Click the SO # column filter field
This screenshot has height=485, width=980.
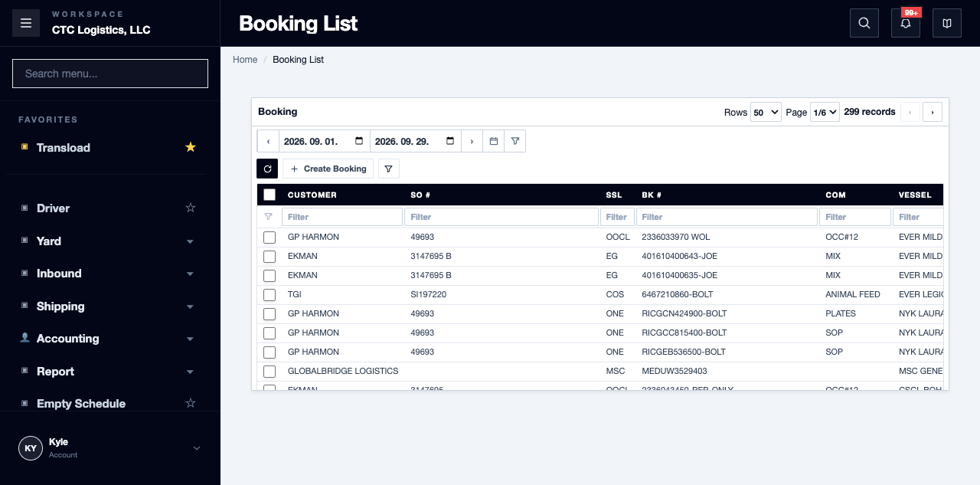501,217
